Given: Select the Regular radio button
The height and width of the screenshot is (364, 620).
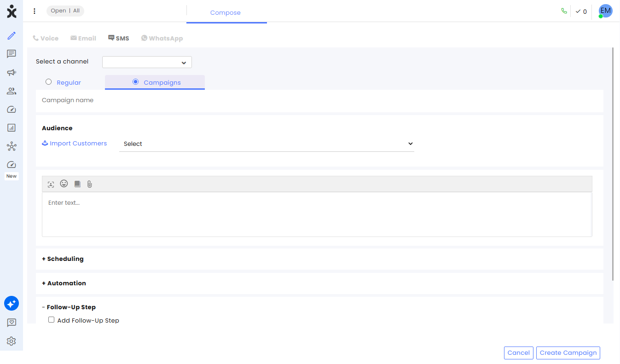Looking at the screenshot, I should pos(48,82).
